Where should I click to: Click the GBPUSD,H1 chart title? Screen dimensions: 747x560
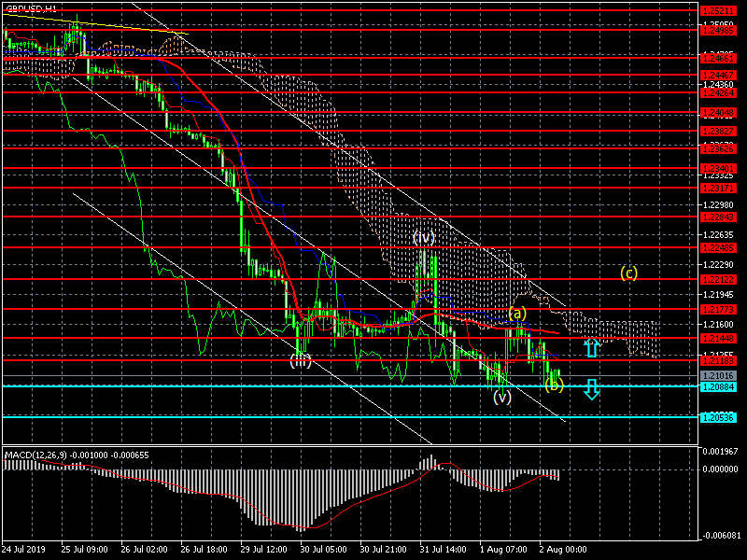(x=31, y=7)
